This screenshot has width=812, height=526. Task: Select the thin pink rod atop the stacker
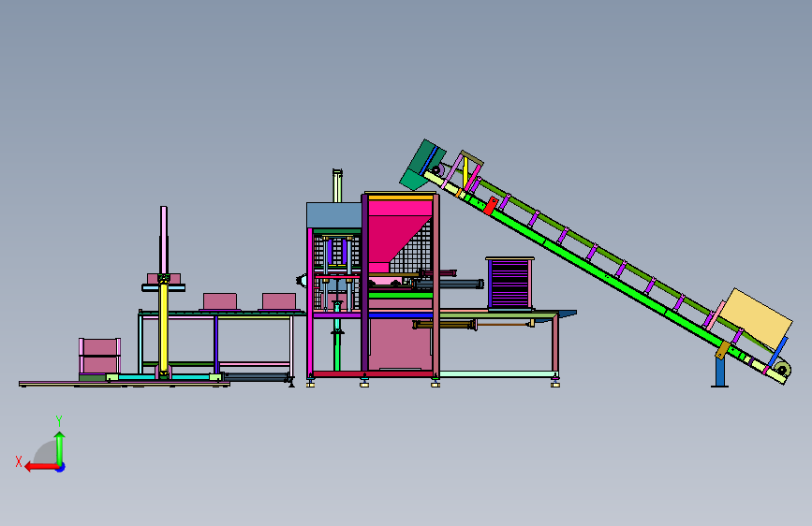coord(164,241)
